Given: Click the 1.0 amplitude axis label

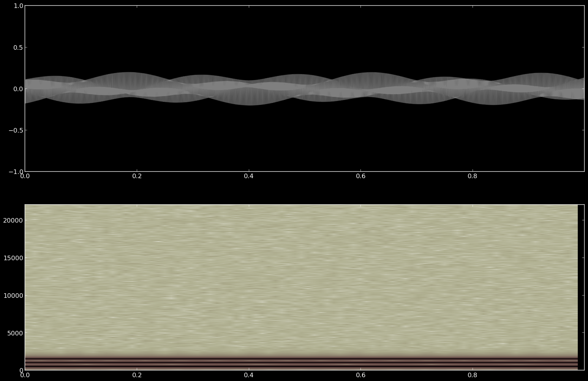Looking at the screenshot, I should point(18,6).
